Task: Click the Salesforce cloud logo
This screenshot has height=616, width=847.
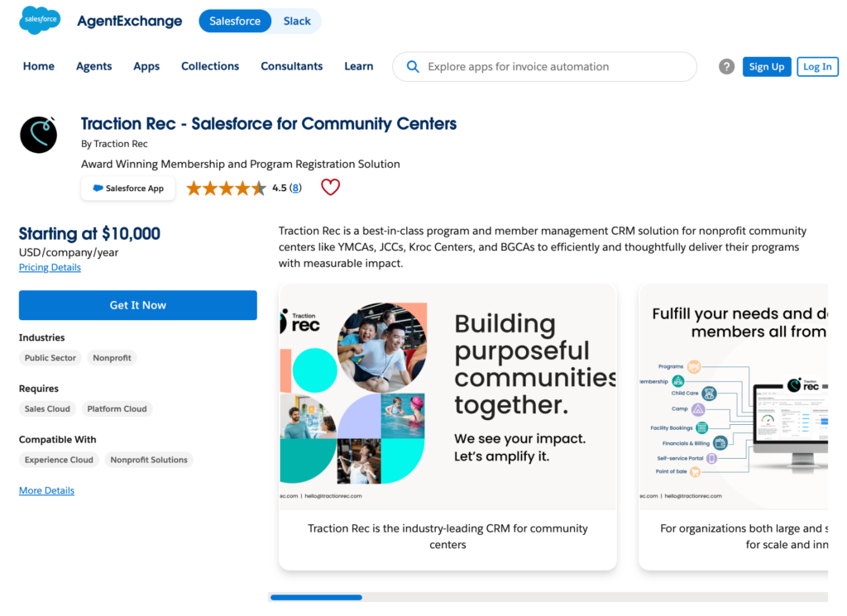Action: pyautogui.click(x=40, y=21)
